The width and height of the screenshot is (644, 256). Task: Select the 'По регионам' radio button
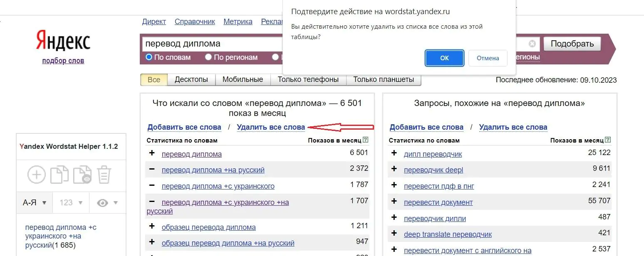point(208,57)
